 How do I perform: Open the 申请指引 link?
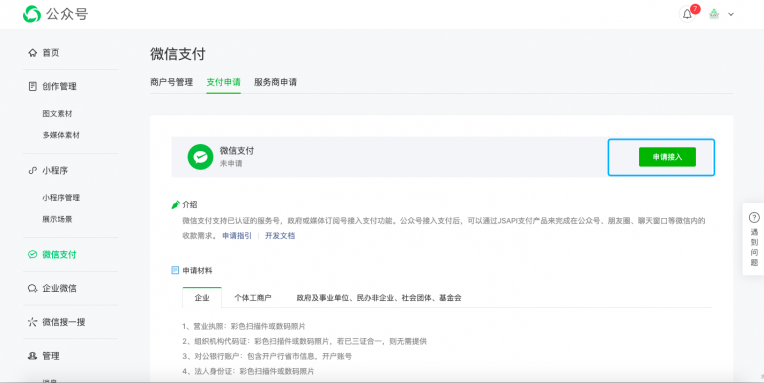[x=237, y=235]
